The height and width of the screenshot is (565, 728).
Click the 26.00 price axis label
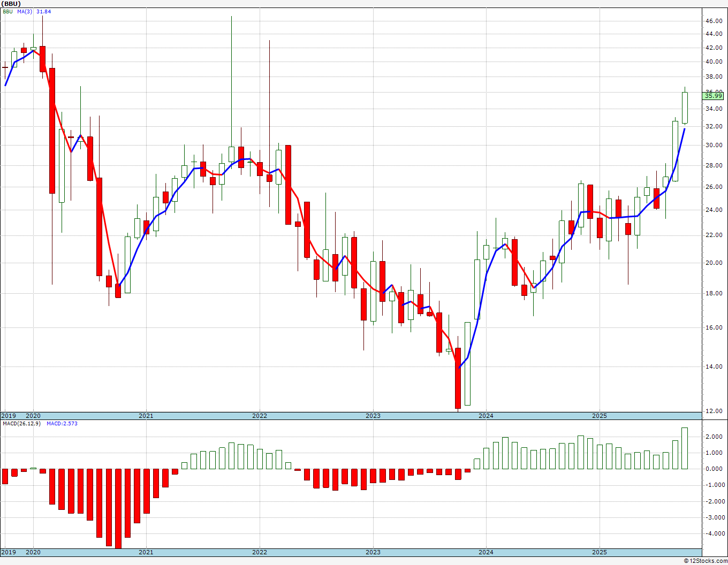click(714, 187)
